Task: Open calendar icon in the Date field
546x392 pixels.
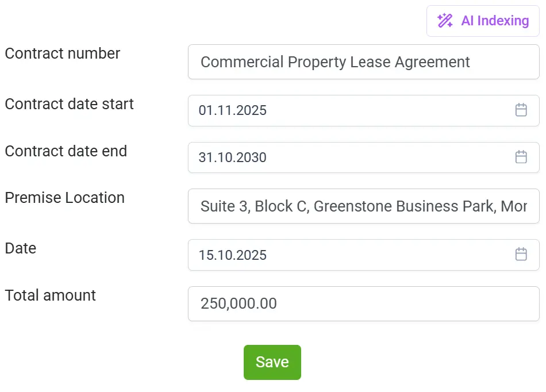Action: [x=521, y=255]
